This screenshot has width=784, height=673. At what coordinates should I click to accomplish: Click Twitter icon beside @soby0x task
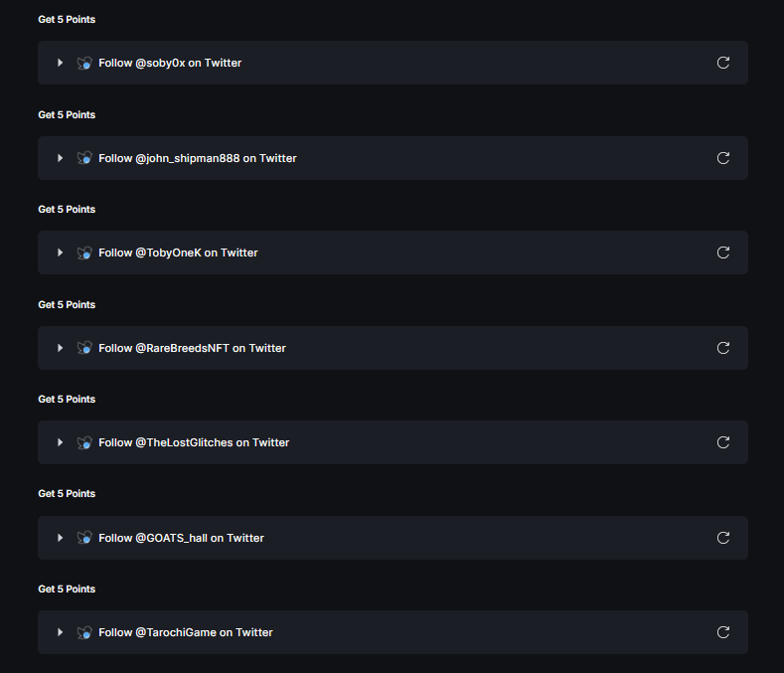coord(84,63)
